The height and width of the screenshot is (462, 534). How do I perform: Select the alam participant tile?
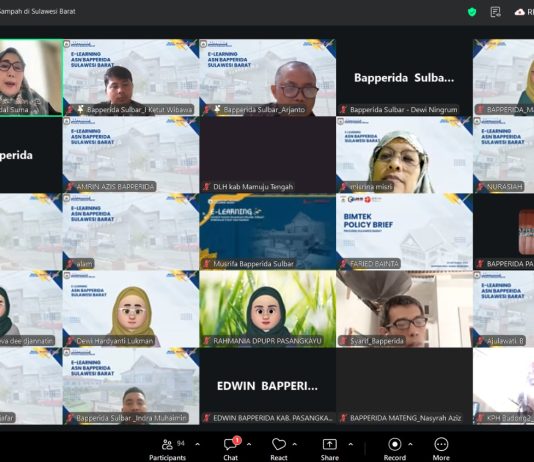(x=131, y=232)
